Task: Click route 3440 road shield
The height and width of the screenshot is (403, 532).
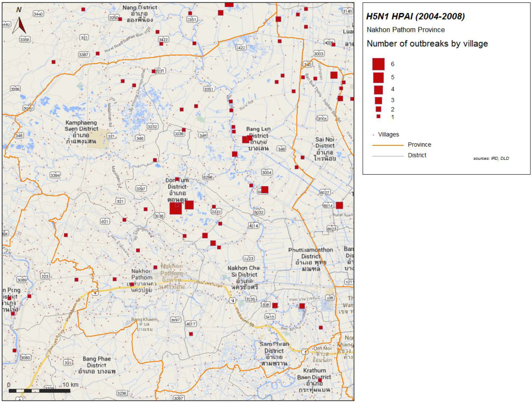Action: point(38,14)
